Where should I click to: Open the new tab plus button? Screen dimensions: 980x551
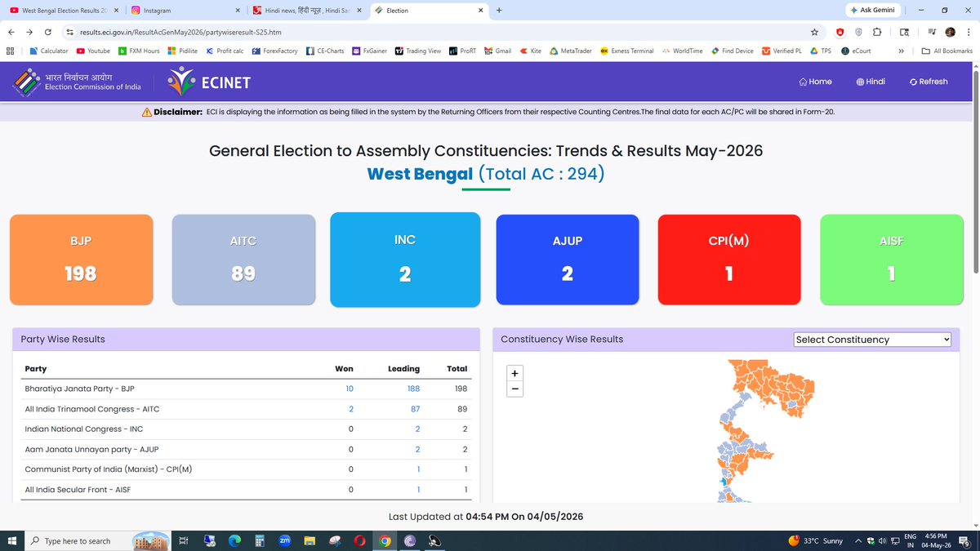499,11
